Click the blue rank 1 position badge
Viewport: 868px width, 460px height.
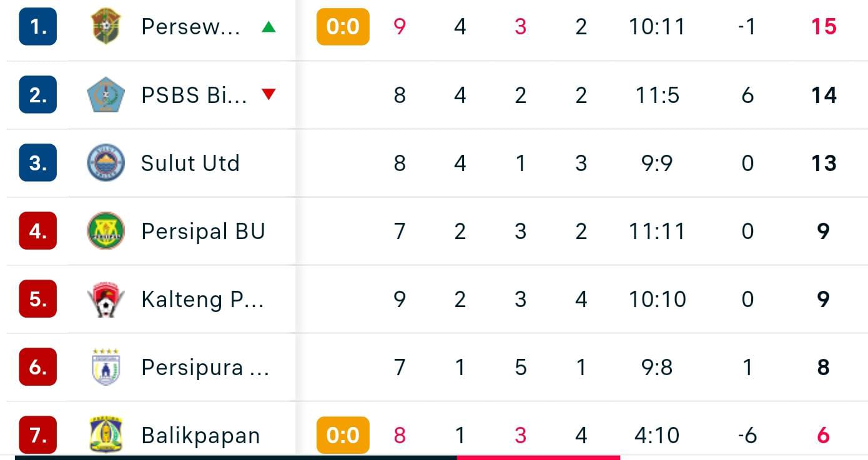click(38, 27)
